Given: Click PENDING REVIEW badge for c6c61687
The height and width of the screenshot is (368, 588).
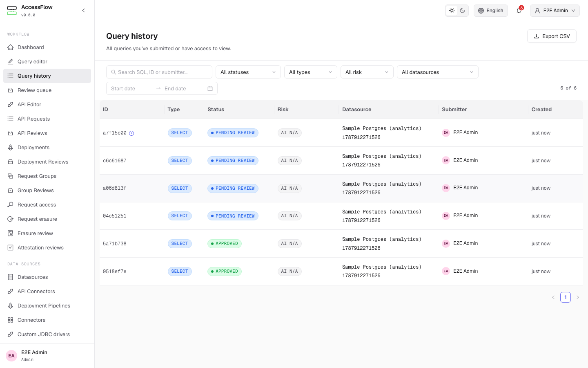Looking at the screenshot, I should (233, 161).
